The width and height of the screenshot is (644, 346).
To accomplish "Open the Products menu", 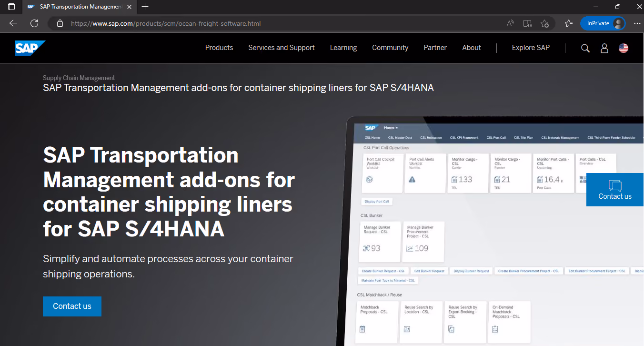I will pos(219,48).
